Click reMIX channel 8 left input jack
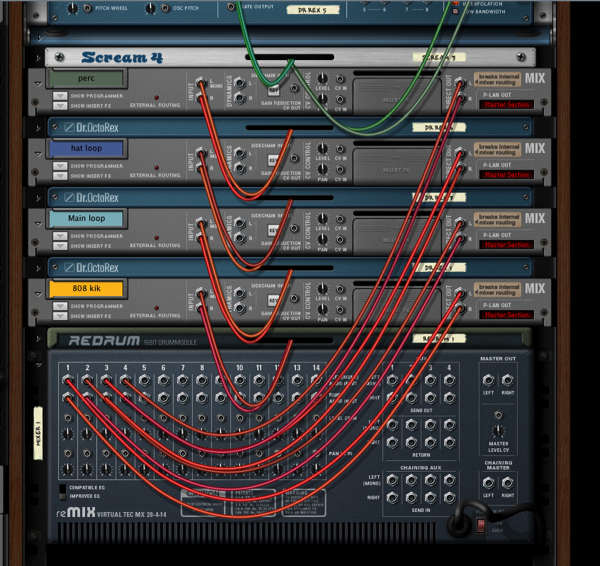The width and height of the screenshot is (600, 566). click(x=202, y=380)
